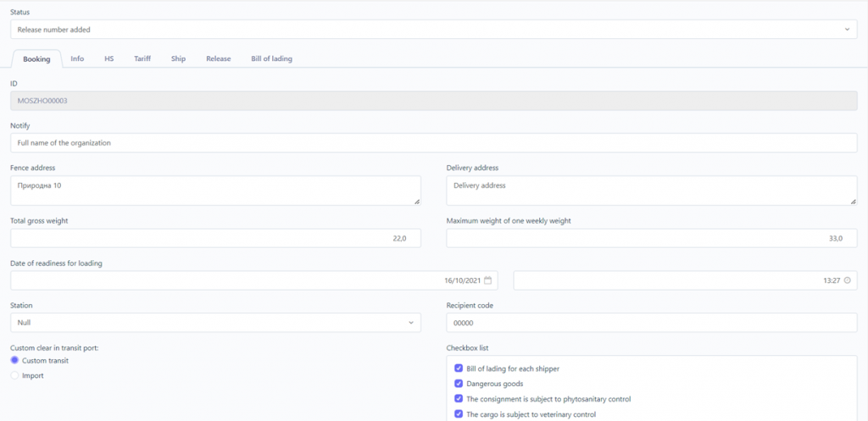Open the calendar icon in date field
This screenshot has height=421, width=868.
487,280
